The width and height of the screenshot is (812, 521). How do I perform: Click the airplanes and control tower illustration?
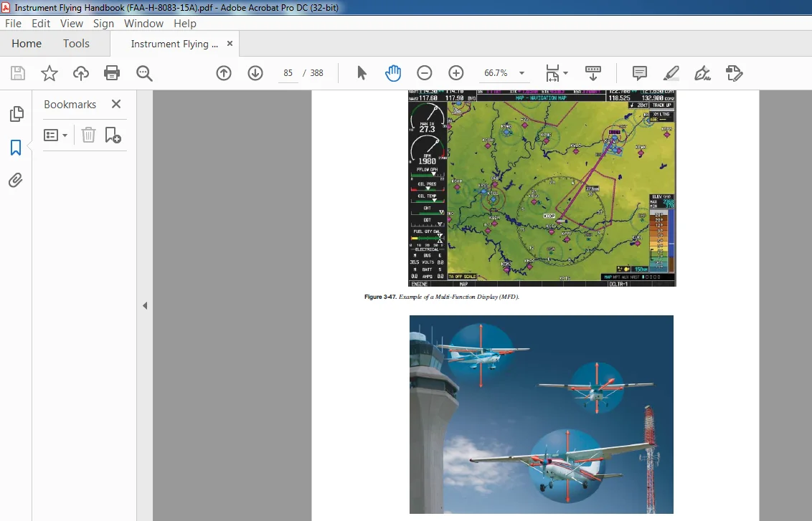pyautogui.click(x=542, y=414)
